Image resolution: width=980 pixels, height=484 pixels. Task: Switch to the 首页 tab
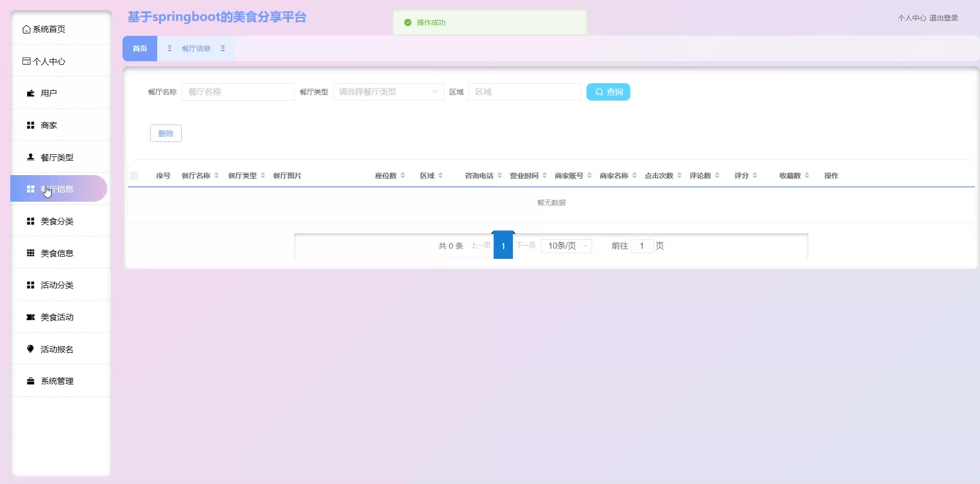(140, 49)
